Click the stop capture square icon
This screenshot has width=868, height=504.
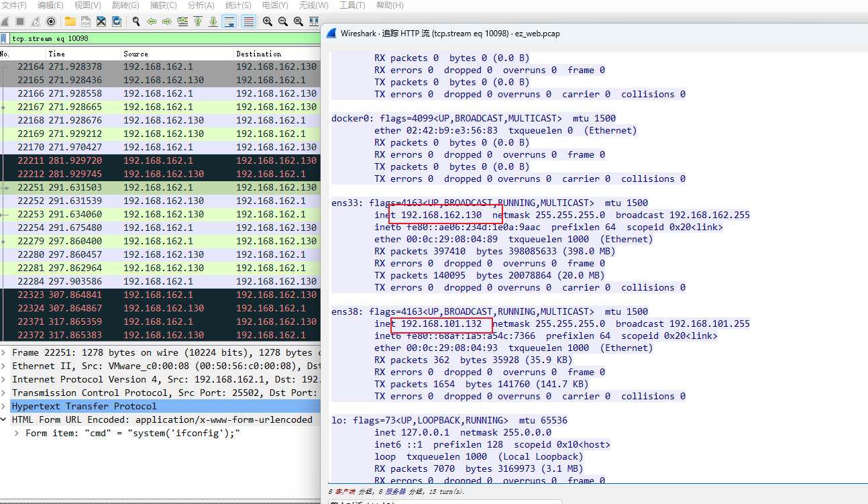tap(20, 21)
